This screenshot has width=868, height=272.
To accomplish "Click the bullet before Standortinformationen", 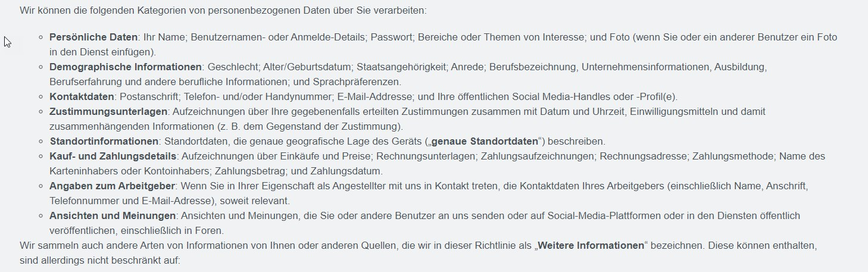I will [x=40, y=142].
